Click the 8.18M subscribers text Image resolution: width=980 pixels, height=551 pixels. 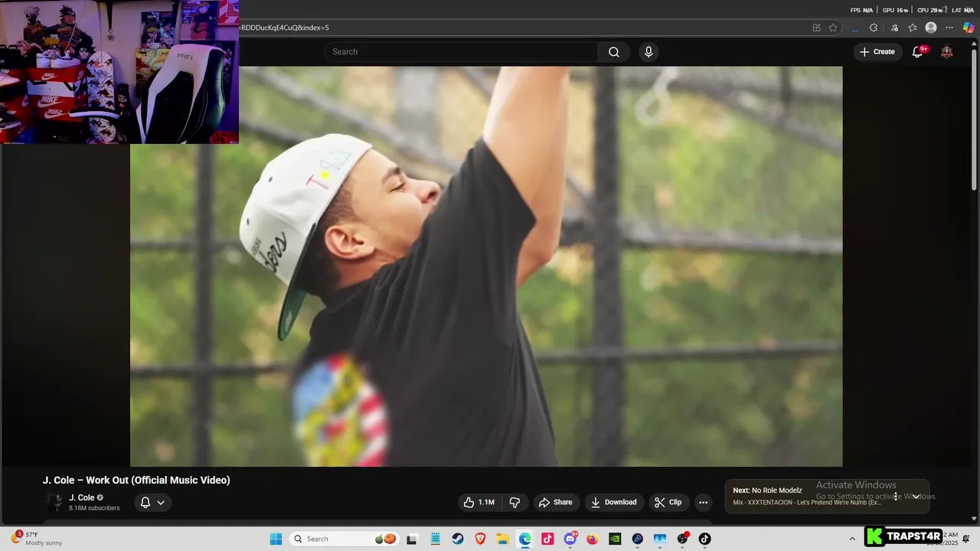coord(94,508)
